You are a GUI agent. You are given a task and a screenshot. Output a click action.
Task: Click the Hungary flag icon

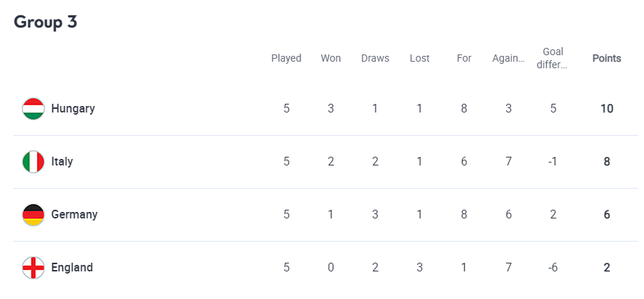coord(33,109)
